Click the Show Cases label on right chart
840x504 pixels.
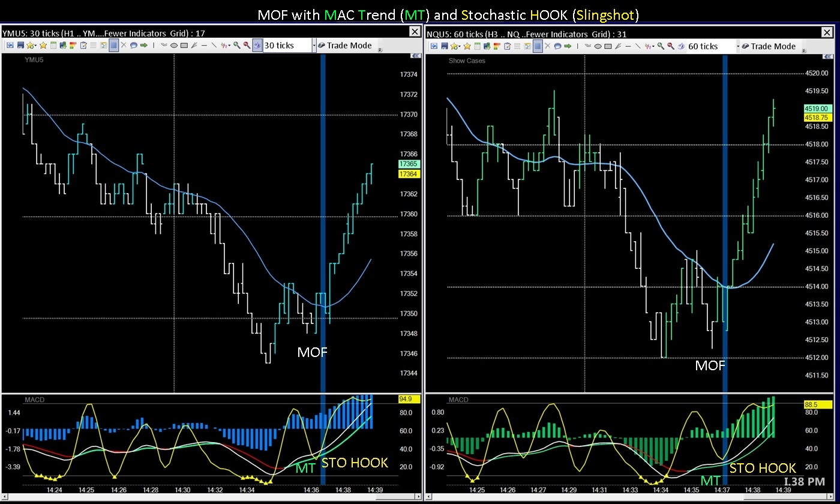pyautogui.click(x=466, y=61)
